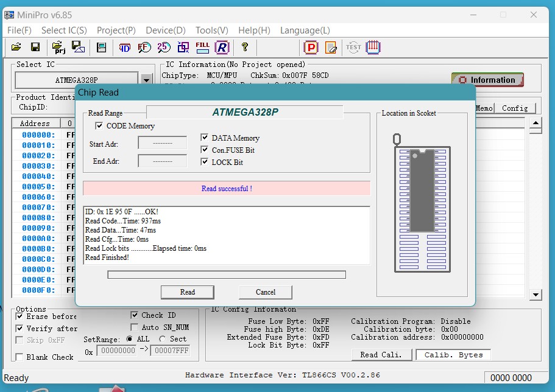
Task: Open the Device(D) menu
Action: (x=166, y=30)
